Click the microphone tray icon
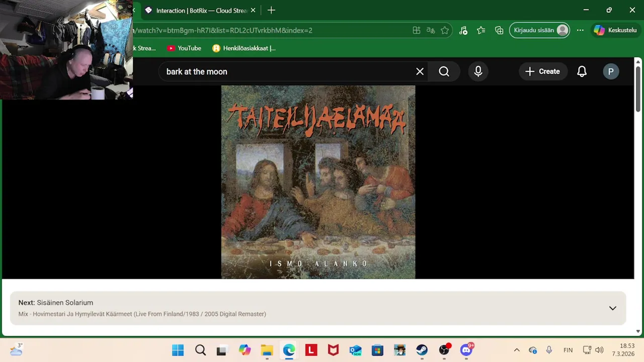This screenshot has width=644, height=362. point(549,350)
